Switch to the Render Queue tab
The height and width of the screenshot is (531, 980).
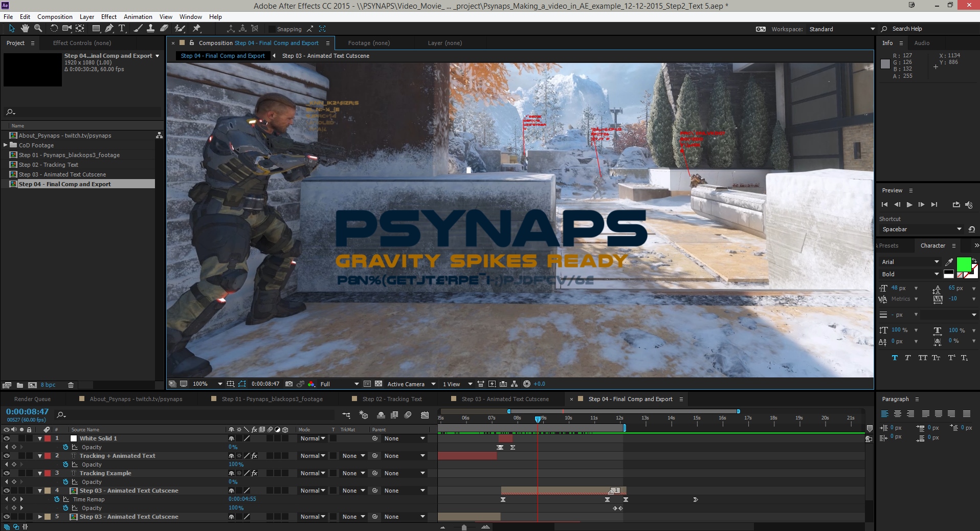(x=32, y=399)
